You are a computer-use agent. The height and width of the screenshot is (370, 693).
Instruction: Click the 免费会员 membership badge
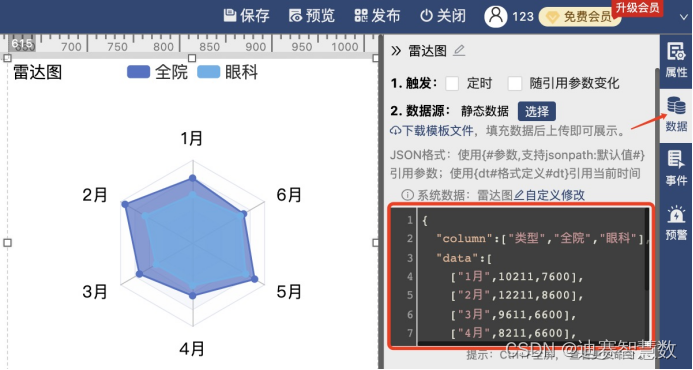579,17
